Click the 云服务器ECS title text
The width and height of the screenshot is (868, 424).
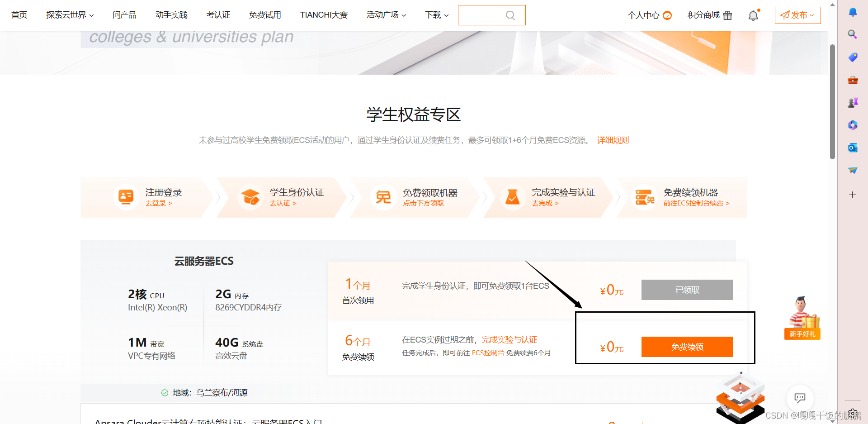tap(204, 261)
